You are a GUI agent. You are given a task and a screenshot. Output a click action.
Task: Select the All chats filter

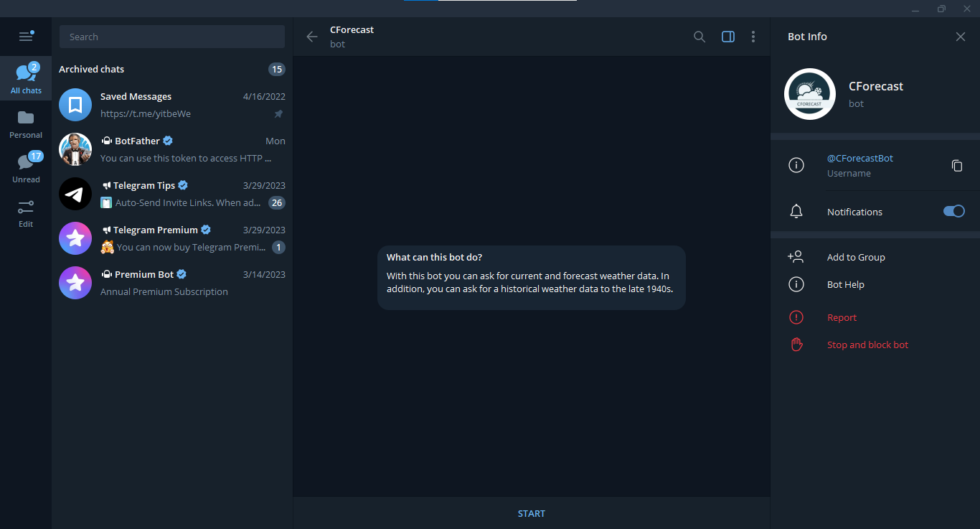pyautogui.click(x=26, y=78)
